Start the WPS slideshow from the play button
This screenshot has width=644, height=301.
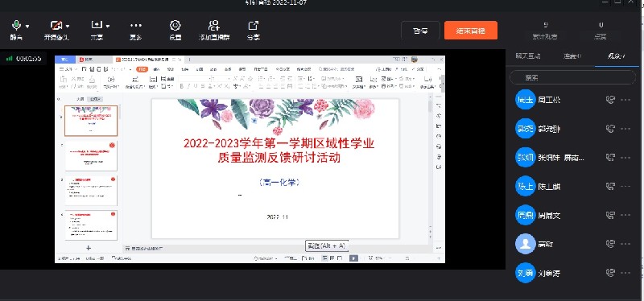pos(353,258)
